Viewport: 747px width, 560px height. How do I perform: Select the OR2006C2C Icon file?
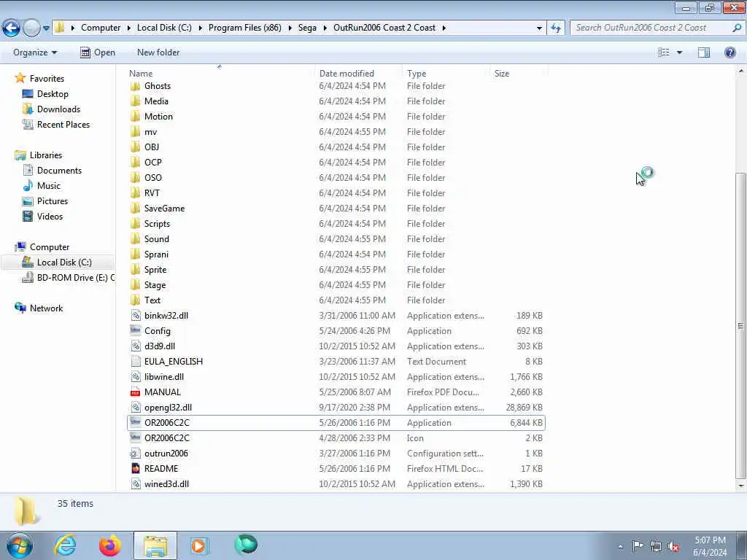336,438
